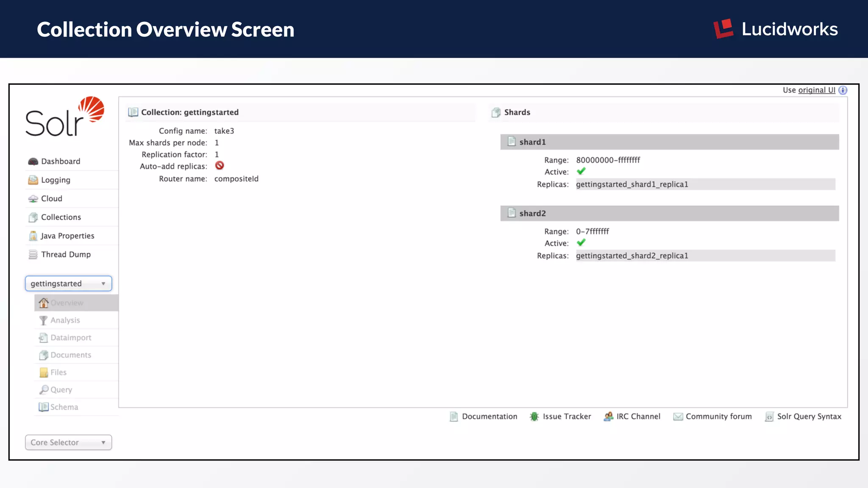This screenshot has height=488, width=868.
Task: Click the Query magnifier icon
Action: pyautogui.click(x=43, y=390)
